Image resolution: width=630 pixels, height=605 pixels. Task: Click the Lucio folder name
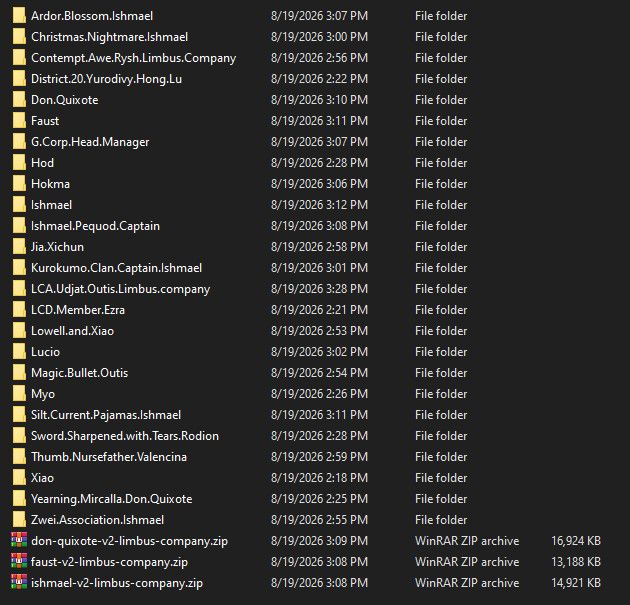45,352
